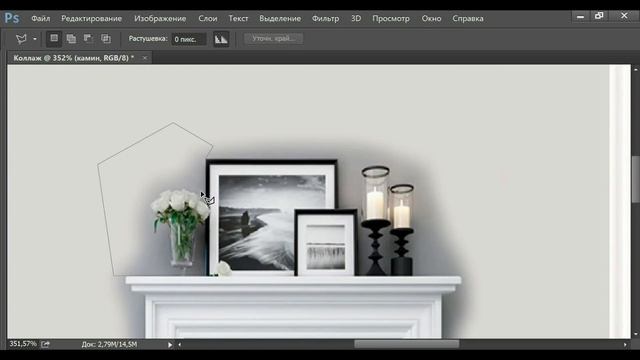Close the Коллаж document tab
The height and width of the screenshot is (360, 640).
pyautogui.click(x=144, y=58)
